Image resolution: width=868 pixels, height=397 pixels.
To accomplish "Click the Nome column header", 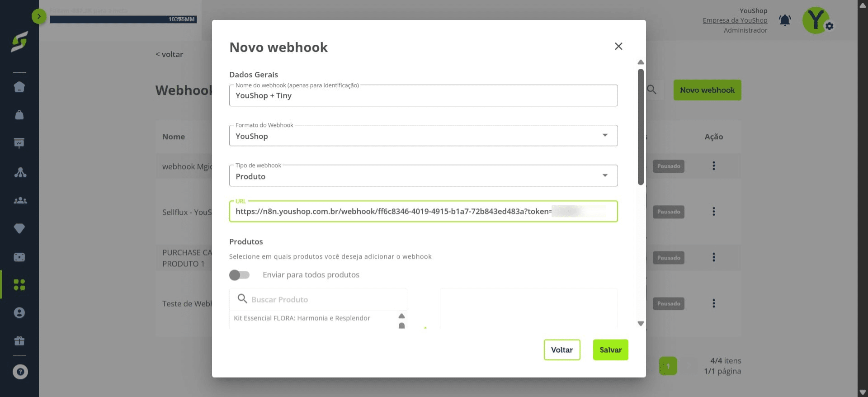I will 174,137.
